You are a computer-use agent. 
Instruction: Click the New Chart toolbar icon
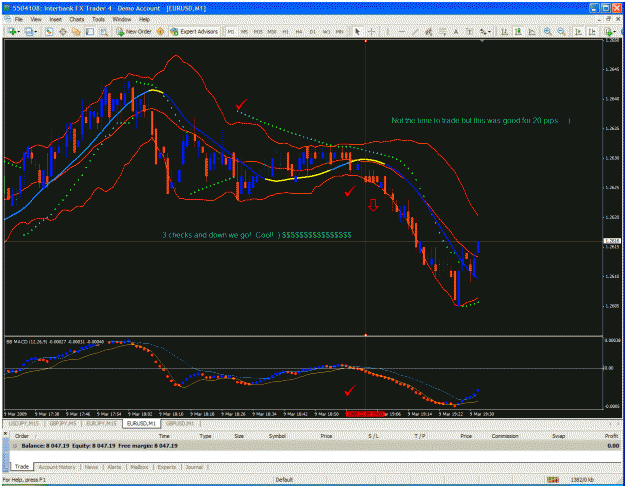point(12,31)
